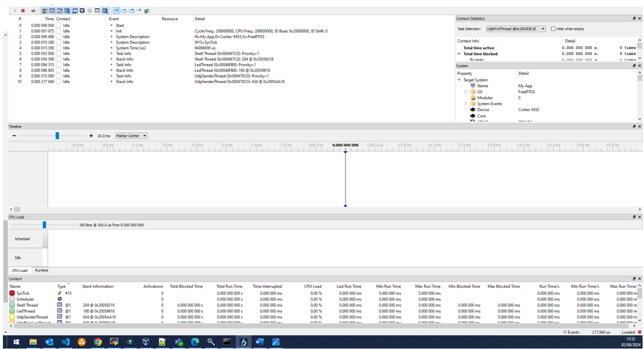This screenshot has width=644, height=349.
Task: Adjust the CPU Load bins slider handle
Action: tap(44, 225)
